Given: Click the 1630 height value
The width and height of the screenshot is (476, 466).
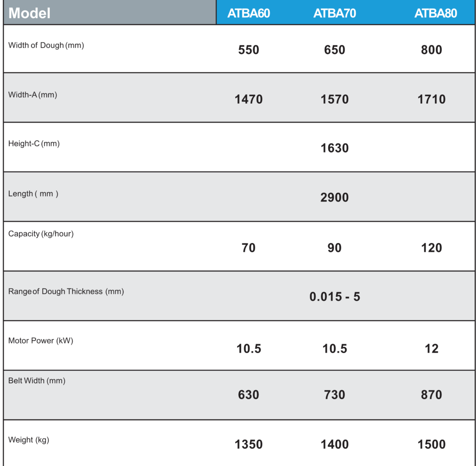Looking at the screenshot, I should [x=335, y=148].
